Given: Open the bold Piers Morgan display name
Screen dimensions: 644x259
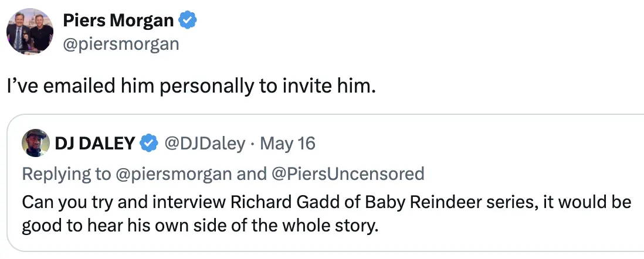Looking at the screenshot, I should tap(118, 21).
